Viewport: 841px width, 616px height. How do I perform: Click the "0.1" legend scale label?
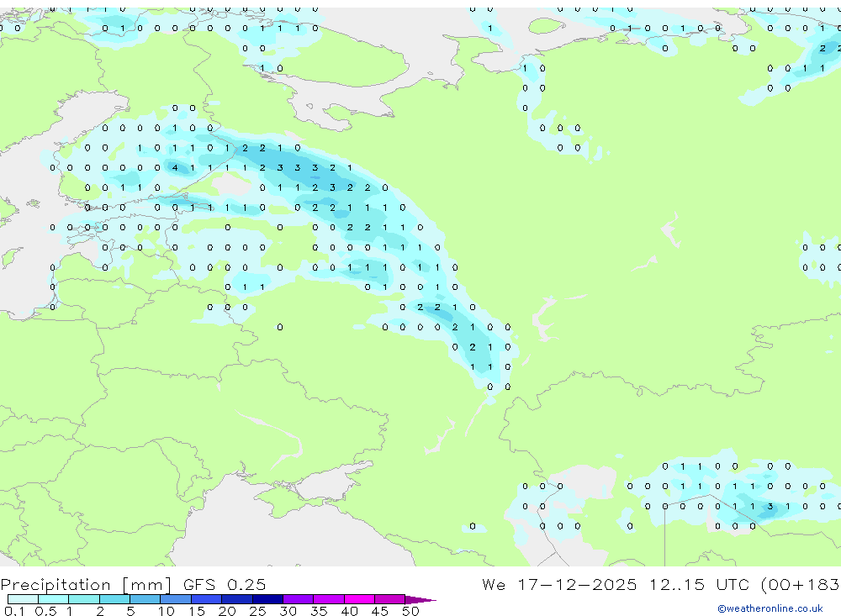[x=14, y=611]
